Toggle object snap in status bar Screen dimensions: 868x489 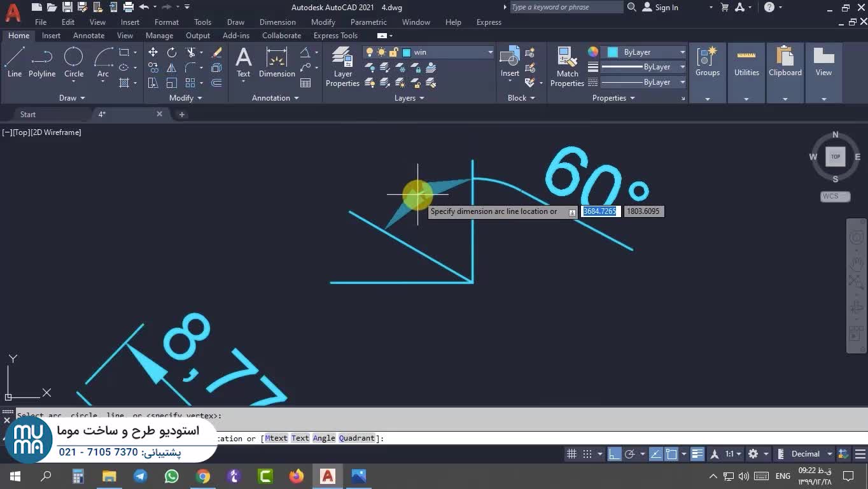(x=671, y=454)
